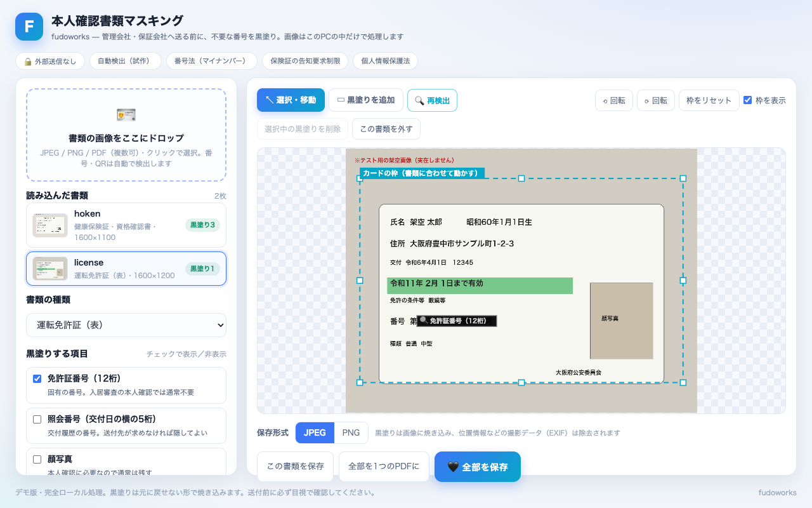Click the 保険証の告知要求制限 badge
Viewport: 812px width, 508px height.
(305, 61)
